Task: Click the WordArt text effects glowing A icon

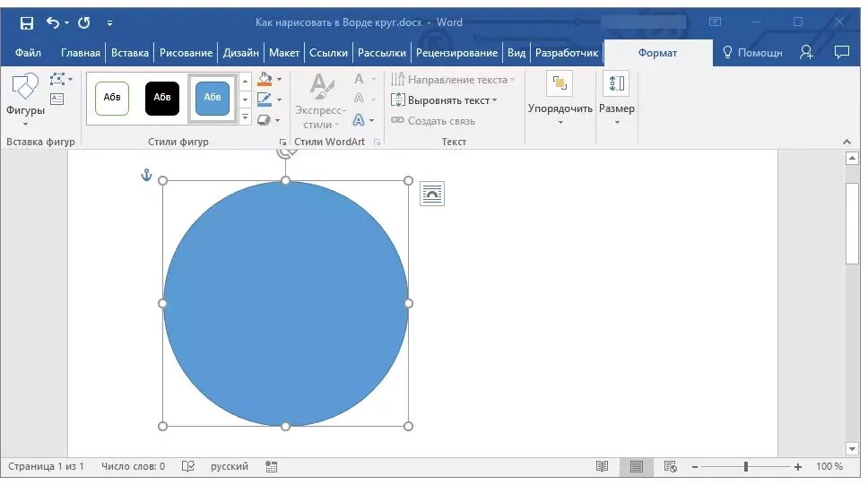Action: (359, 119)
